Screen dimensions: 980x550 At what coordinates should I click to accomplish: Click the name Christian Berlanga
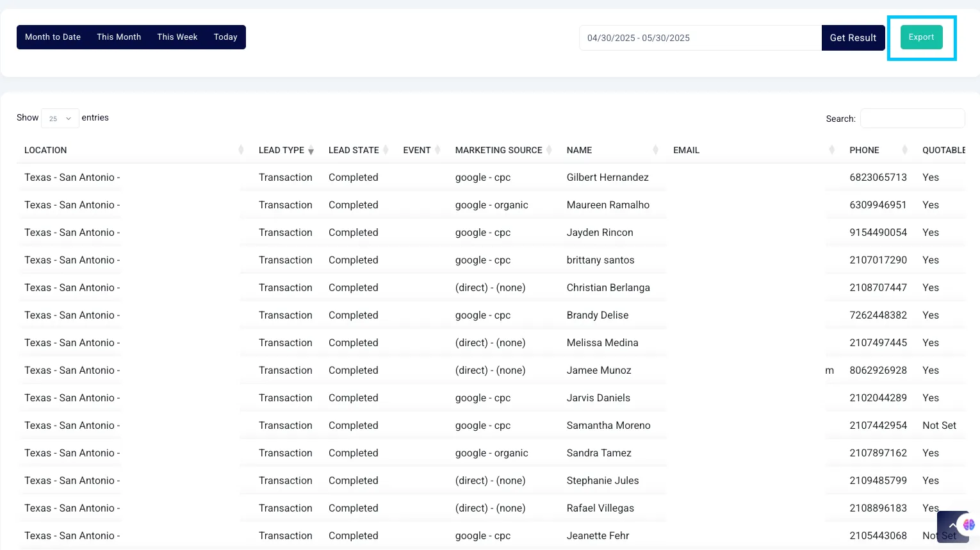(x=608, y=288)
